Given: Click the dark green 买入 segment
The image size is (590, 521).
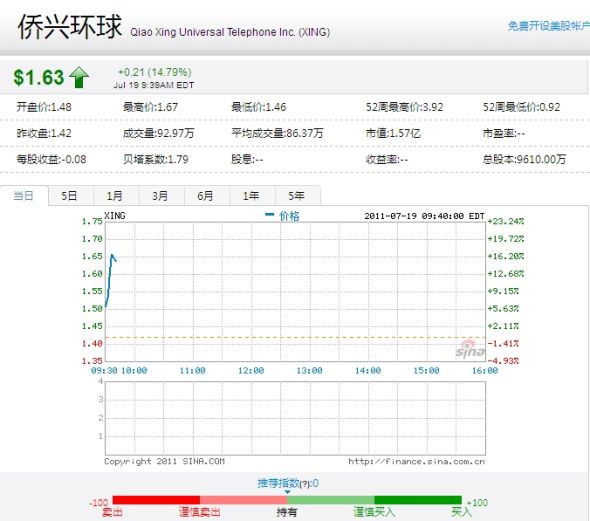Looking at the screenshot, I should click(x=418, y=500).
